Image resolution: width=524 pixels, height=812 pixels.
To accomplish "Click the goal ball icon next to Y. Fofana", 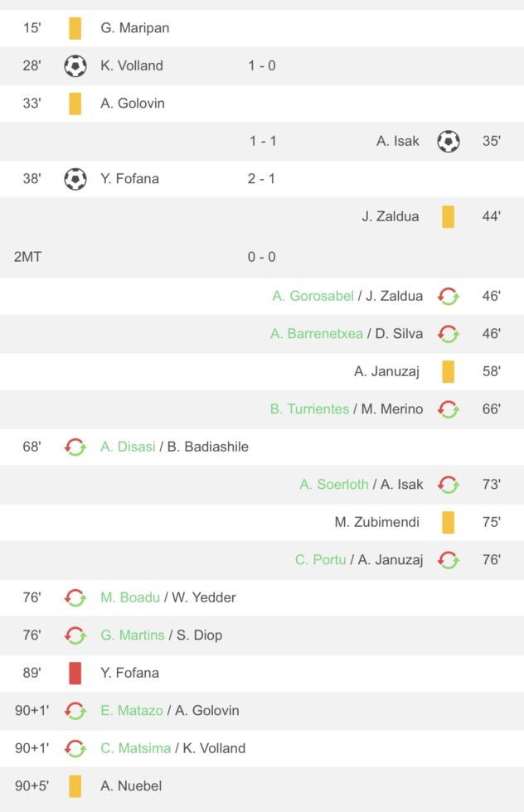I will coord(75,178).
